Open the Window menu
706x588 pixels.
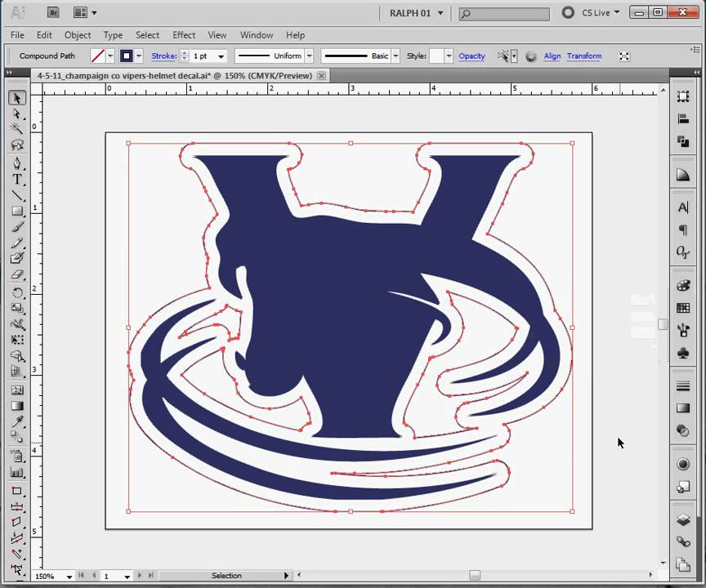click(257, 35)
